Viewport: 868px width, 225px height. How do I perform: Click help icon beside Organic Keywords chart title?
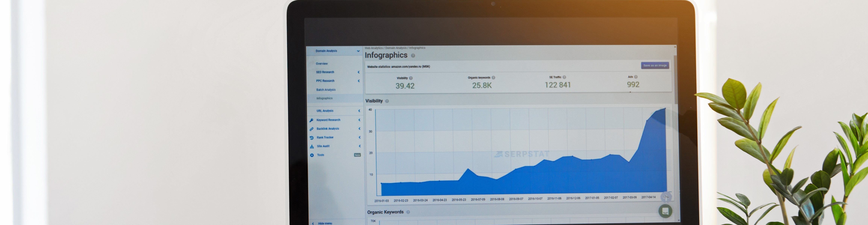point(408,212)
